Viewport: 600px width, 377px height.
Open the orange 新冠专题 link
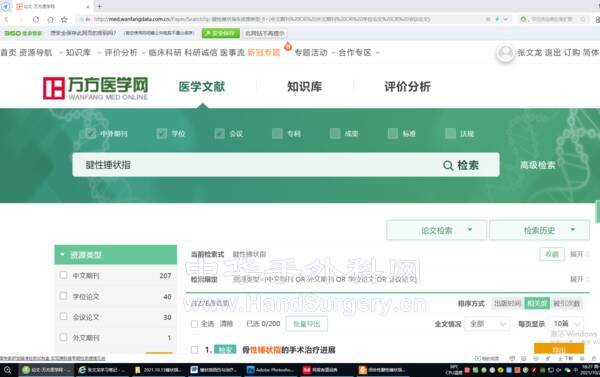[264, 52]
